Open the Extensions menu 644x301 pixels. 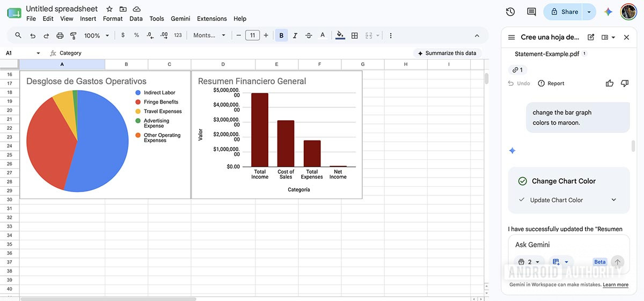coord(212,18)
